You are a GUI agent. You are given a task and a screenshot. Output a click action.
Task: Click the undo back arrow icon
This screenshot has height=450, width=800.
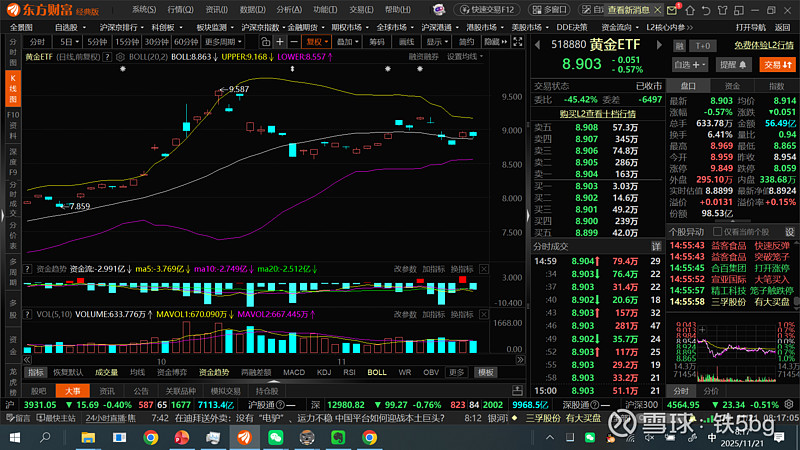(x=706, y=10)
